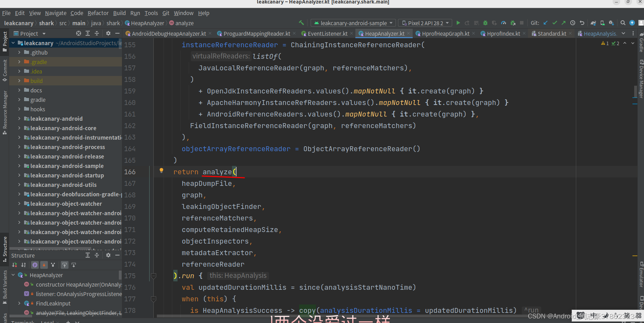Fold the run block at line 175

coord(153,276)
